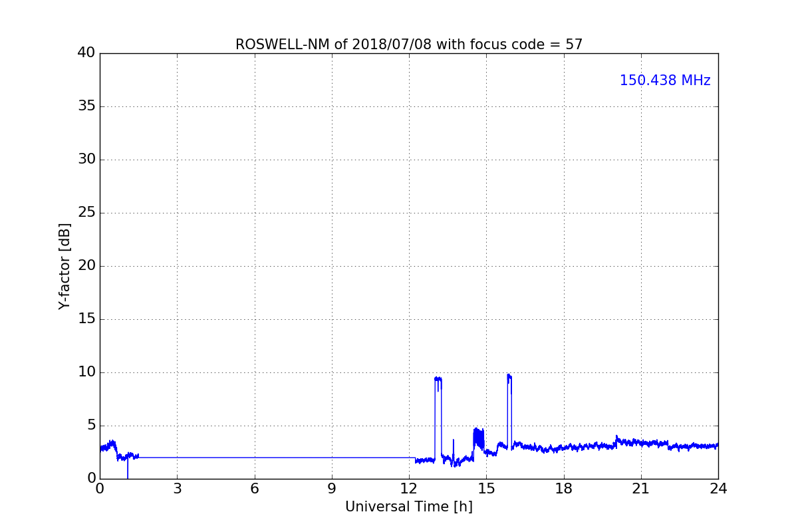
Task: Click the x-axis tick label 3
Action: (x=177, y=489)
